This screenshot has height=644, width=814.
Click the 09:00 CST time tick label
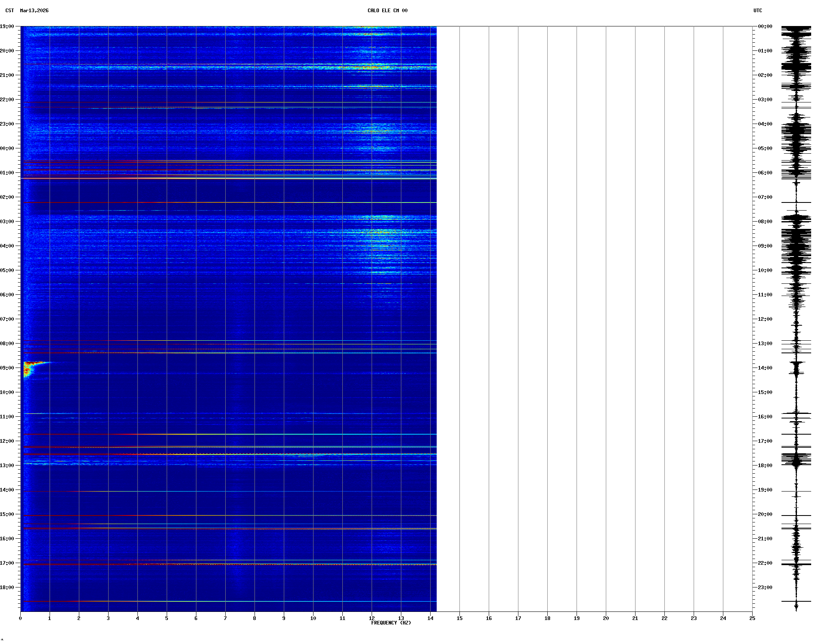point(7,368)
